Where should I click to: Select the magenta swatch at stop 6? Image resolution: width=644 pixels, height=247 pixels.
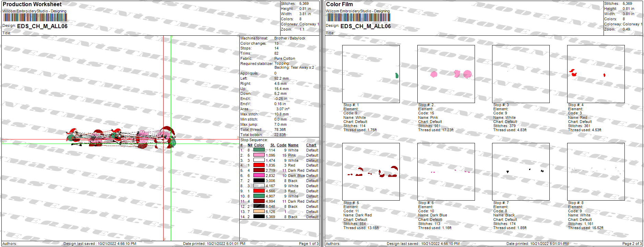pyautogui.click(x=259, y=176)
